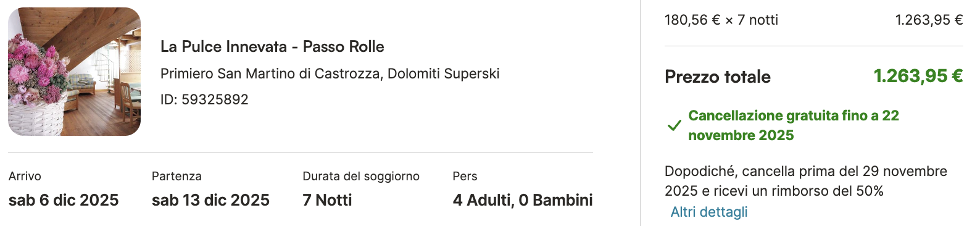Click the Altri dettagli link
The image size is (980, 226).
point(709,212)
